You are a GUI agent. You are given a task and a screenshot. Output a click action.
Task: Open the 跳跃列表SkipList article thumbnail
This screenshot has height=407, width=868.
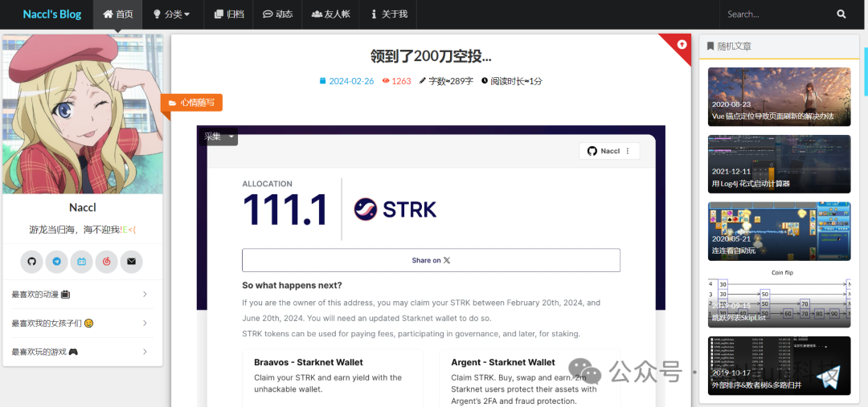click(779, 298)
